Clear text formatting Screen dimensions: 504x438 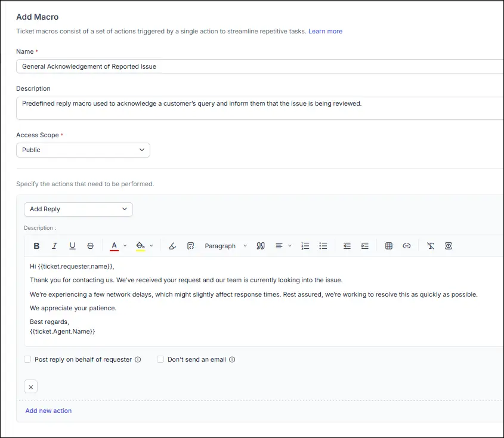tap(431, 246)
